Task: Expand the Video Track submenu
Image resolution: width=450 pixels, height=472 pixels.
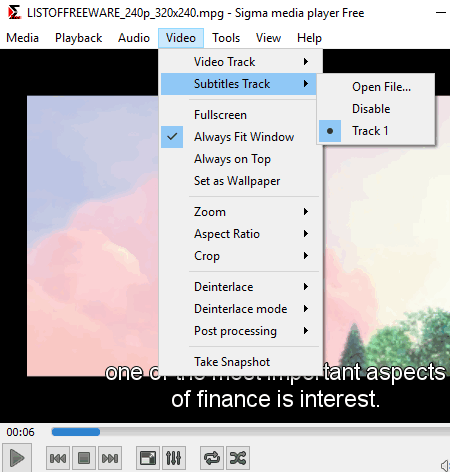Action: point(240,62)
